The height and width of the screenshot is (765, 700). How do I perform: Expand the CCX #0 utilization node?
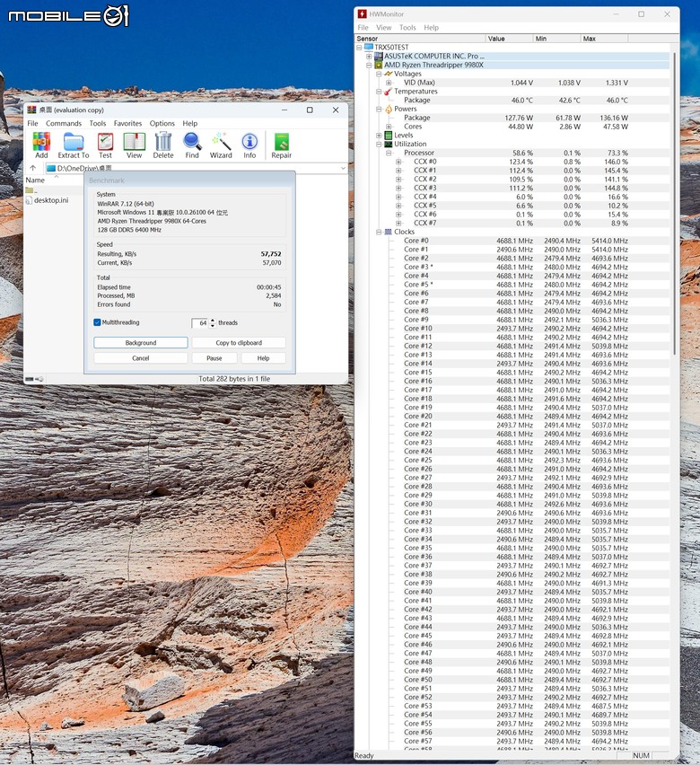point(398,162)
